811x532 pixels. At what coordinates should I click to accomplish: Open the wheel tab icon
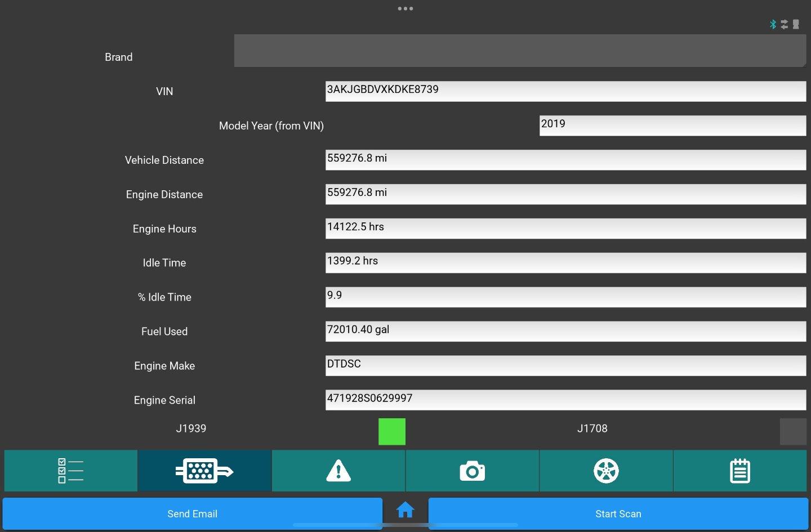tap(606, 471)
